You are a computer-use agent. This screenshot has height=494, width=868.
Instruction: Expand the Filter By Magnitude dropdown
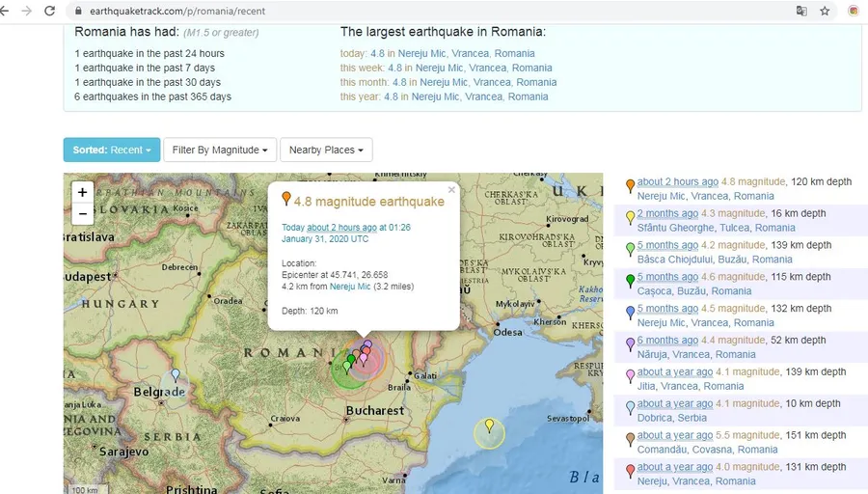219,150
